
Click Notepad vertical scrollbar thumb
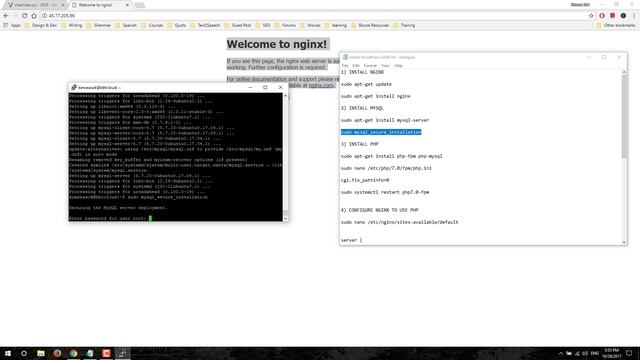[624, 116]
